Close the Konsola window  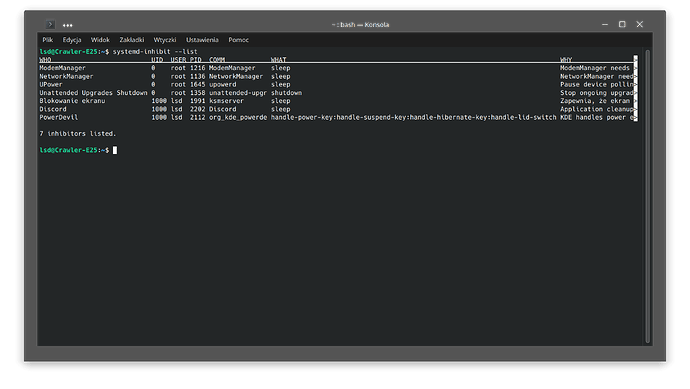(x=639, y=24)
